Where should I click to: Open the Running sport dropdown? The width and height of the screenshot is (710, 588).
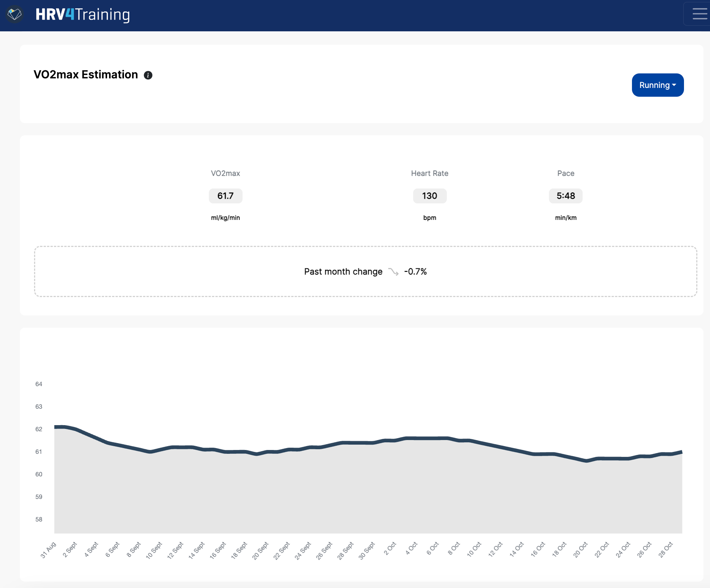[658, 85]
